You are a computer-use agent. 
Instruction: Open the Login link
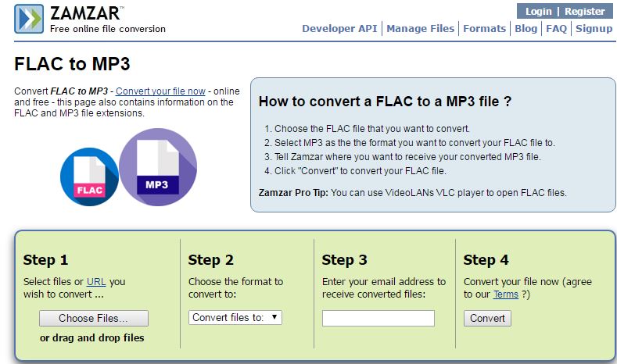tap(538, 12)
